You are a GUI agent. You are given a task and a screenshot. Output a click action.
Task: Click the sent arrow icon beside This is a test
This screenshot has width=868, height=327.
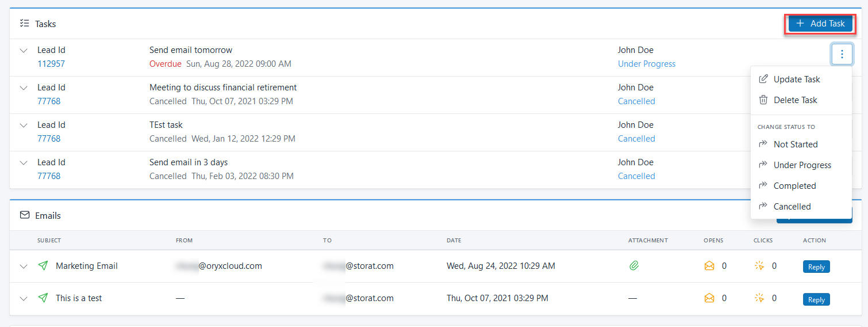click(x=43, y=298)
